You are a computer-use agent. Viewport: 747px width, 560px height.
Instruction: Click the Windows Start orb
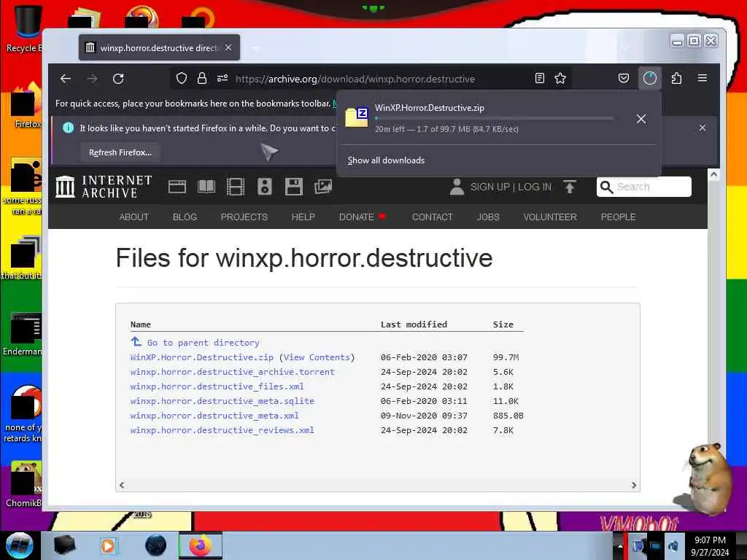click(19, 545)
